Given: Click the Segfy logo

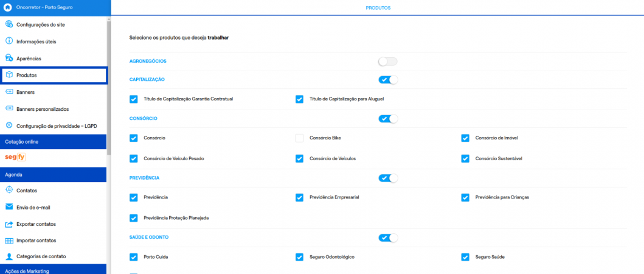Looking at the screenshot, I should (15, 156).
